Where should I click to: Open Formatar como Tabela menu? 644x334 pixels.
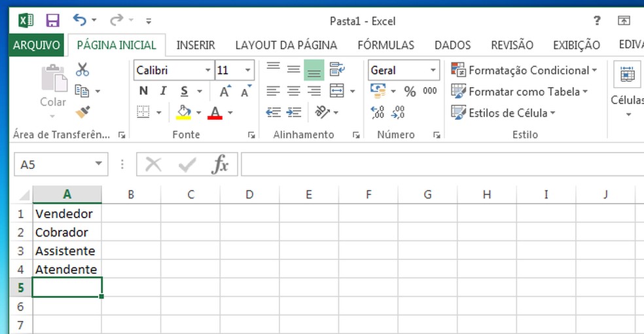pos(520,91)
